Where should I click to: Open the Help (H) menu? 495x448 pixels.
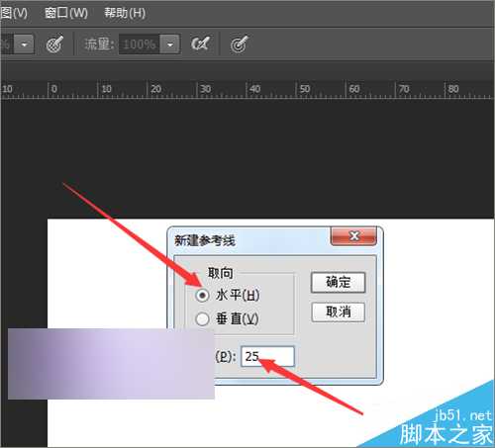tap(125, 13)
